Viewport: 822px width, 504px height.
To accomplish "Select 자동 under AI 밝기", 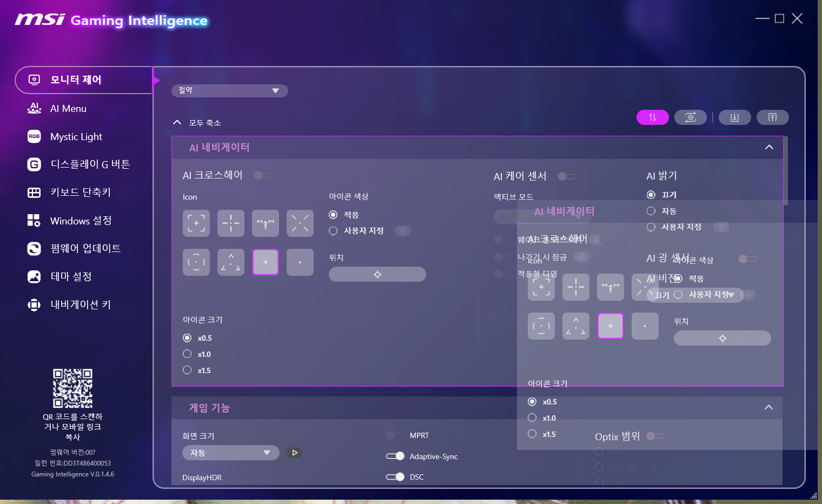I will click(651, 211).
